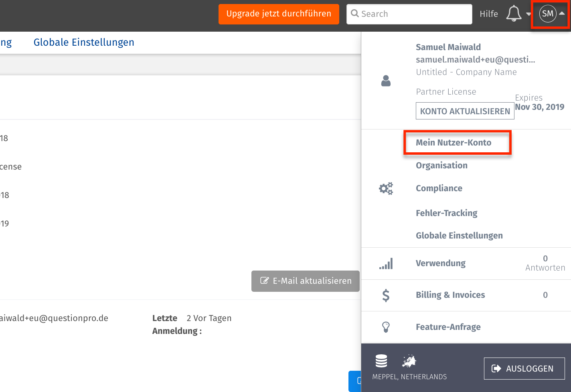Click Upgrade jetzt durchführen button
This screenshot has width=571, height=392.
click(279, 14)
